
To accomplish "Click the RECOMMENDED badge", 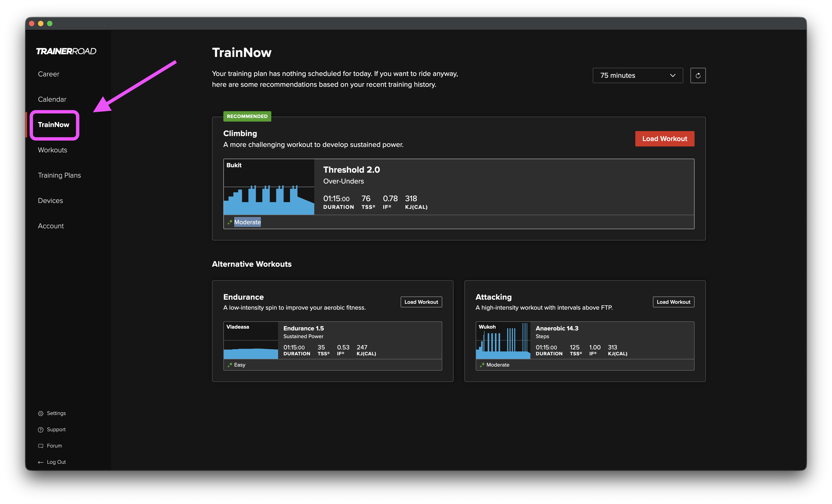I will (247, 116).
